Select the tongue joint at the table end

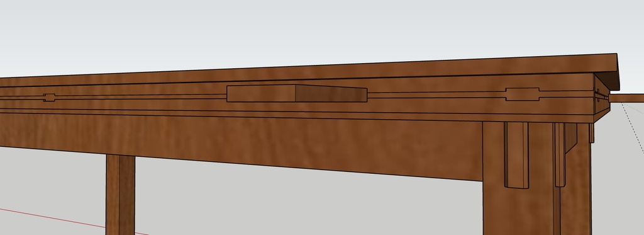click(x=602, y=96)
